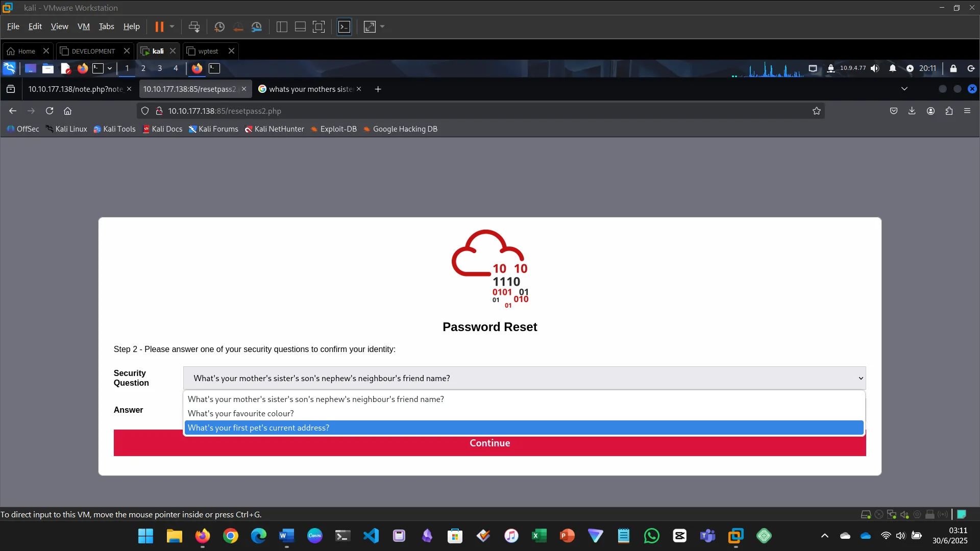The image size is (980, 551).
Task: Click VMware take snapshot icon
Action: click(219, 27)
